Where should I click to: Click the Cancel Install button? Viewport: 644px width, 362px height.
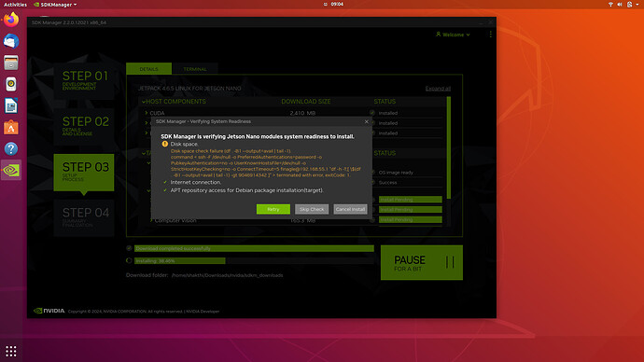pyautogui.click(x=350, y=209)
